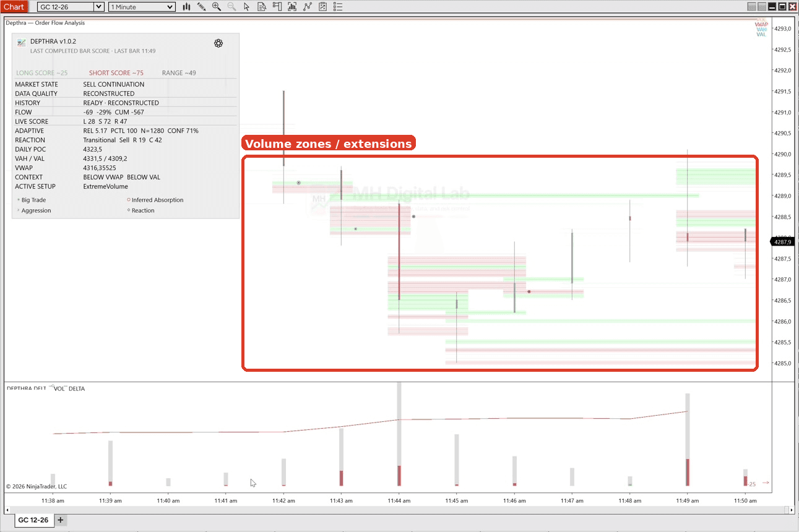799x532 pixels.
Task: Open the Data Series bars icon
Action: (x=186, y=7)
